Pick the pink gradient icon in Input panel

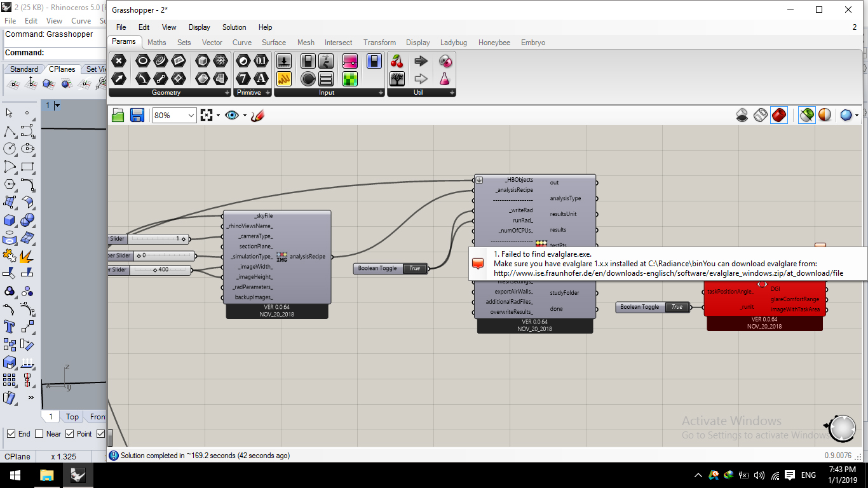(x=350, y=61)
